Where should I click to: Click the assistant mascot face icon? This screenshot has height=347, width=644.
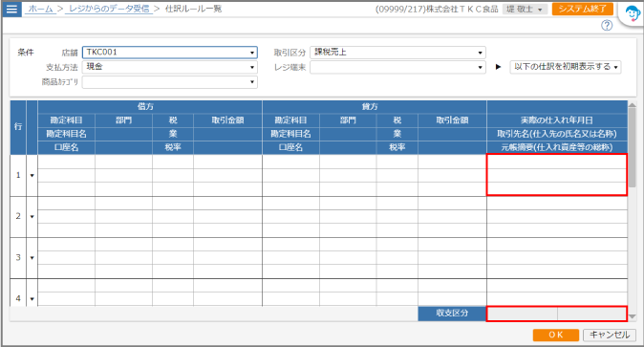click(x=633, y=14)
